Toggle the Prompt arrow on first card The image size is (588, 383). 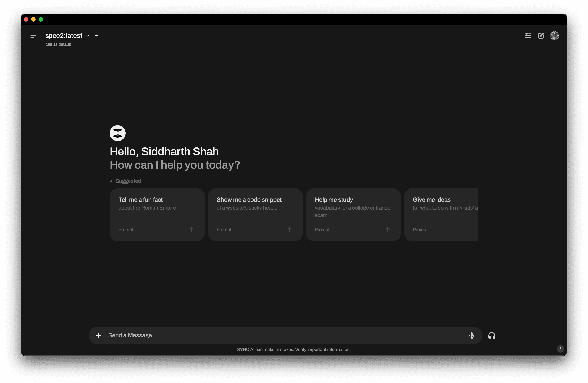(x=191, y=229)
